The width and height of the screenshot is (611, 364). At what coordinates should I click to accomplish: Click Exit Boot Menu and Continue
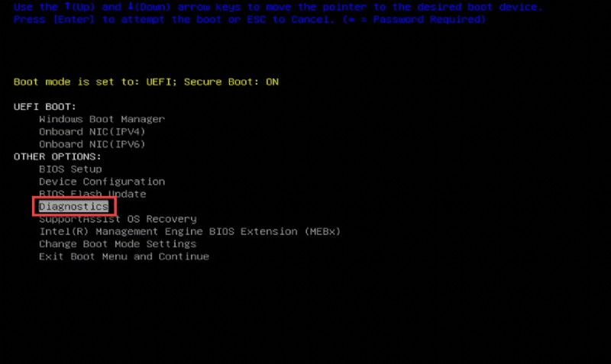coord(124,256)
